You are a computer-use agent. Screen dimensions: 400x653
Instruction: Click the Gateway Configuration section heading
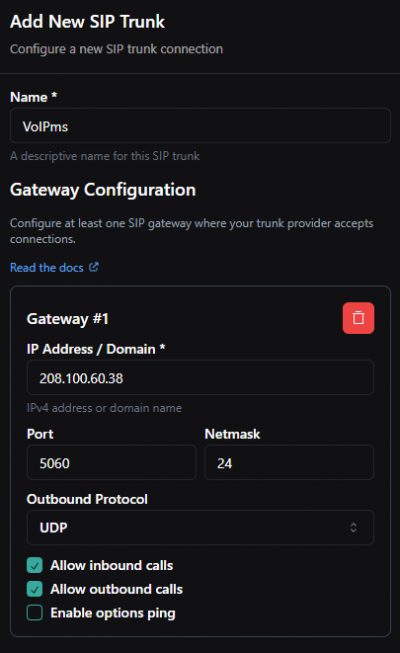[x=103, y=190]
